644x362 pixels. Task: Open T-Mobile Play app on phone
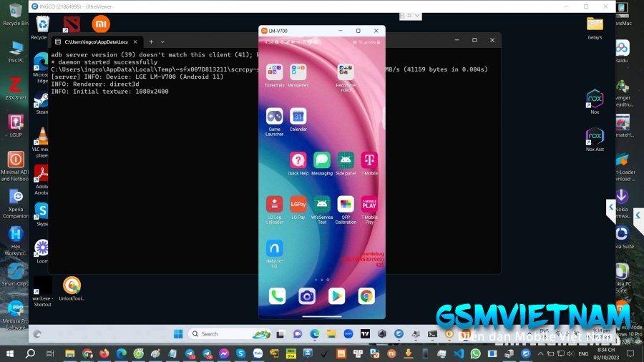point(369,204)
